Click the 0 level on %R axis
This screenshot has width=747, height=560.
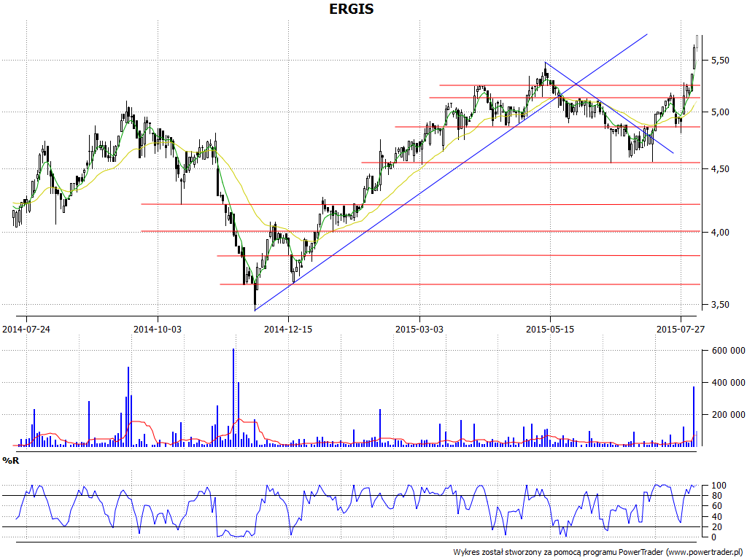[x=713, y=537]
